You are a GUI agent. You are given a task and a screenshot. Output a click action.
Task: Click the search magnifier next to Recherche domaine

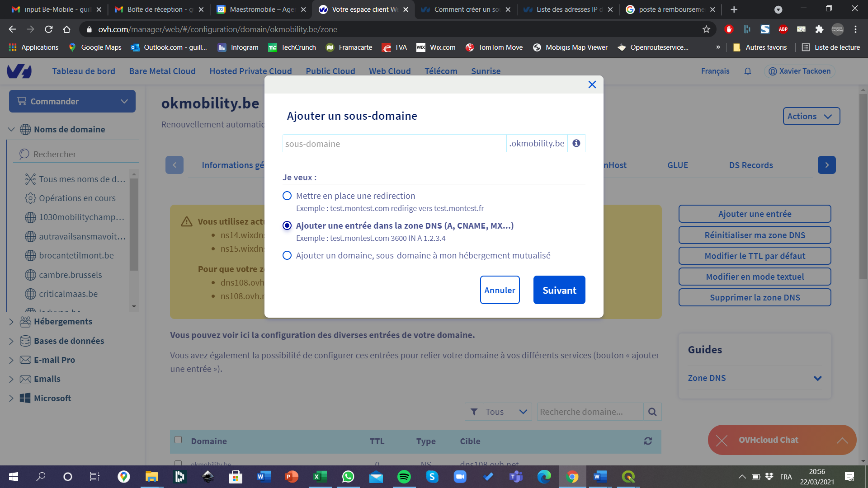click(652, 412)
